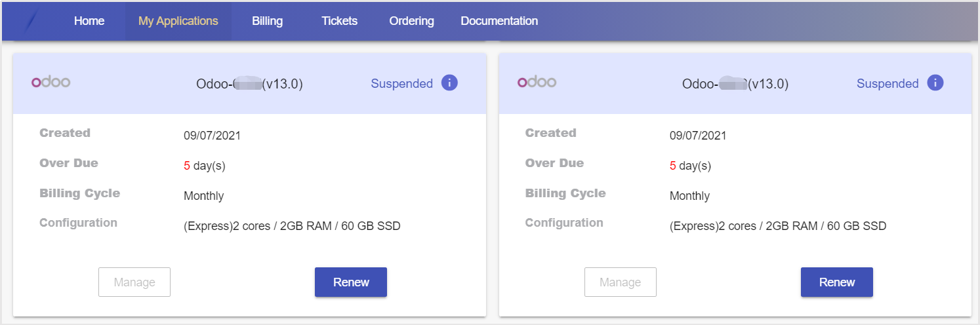Open the Billing page
This screenshot has height=325, width=980.
click(x=267, y=21)
